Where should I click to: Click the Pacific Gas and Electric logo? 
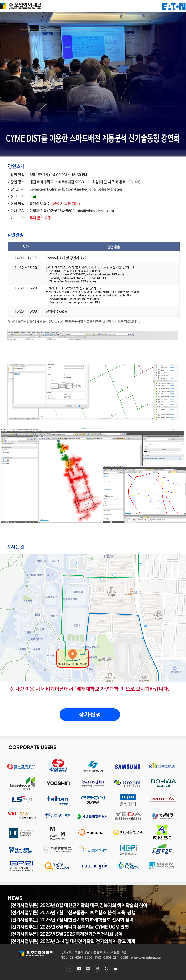162,865
